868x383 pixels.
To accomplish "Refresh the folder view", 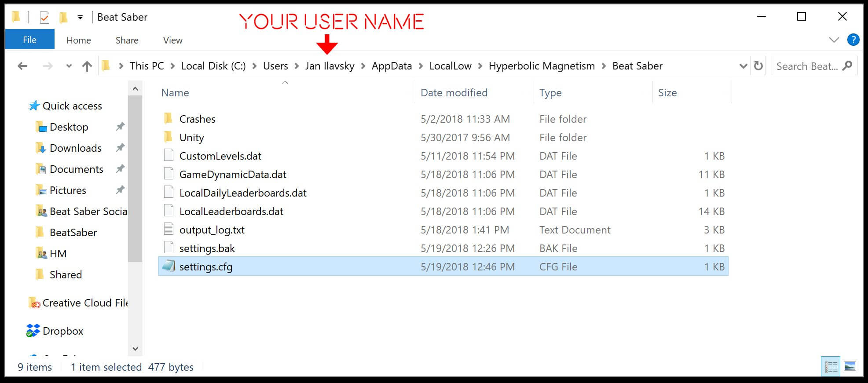I will click(758, 66).
